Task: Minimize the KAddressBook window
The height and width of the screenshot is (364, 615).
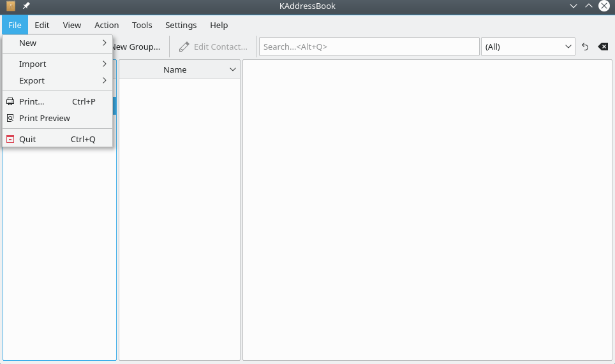Action: (x=574, y=6)
